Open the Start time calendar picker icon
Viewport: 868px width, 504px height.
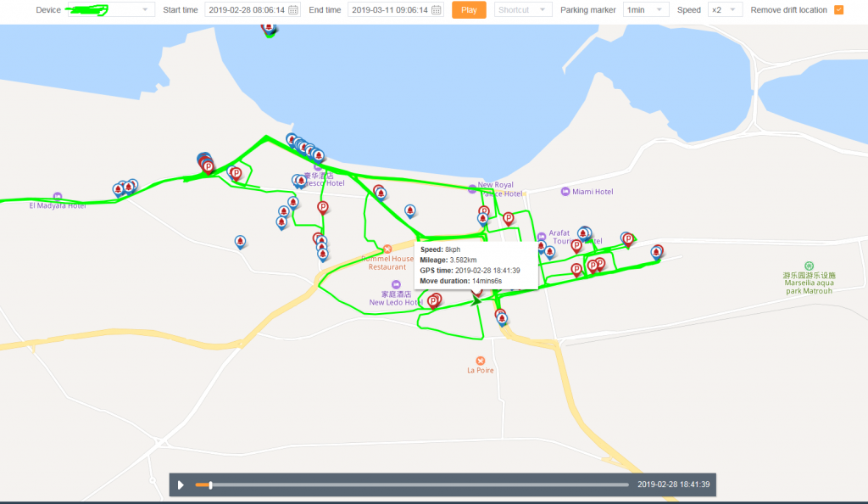293,10
